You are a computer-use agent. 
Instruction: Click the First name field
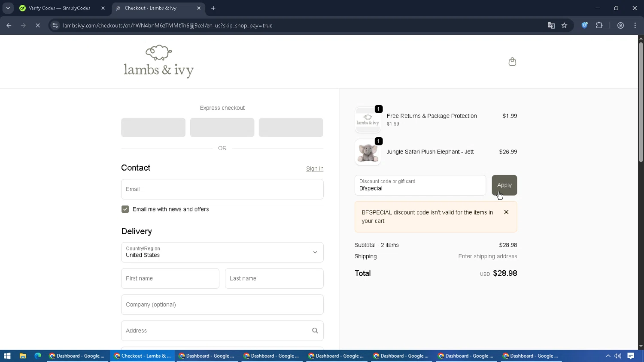[170, 278]
